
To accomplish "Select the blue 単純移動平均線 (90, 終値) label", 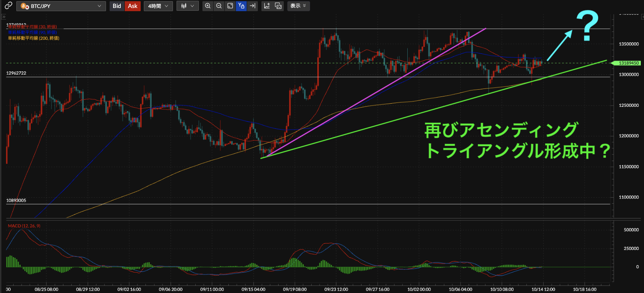I will tap(33, 32).
